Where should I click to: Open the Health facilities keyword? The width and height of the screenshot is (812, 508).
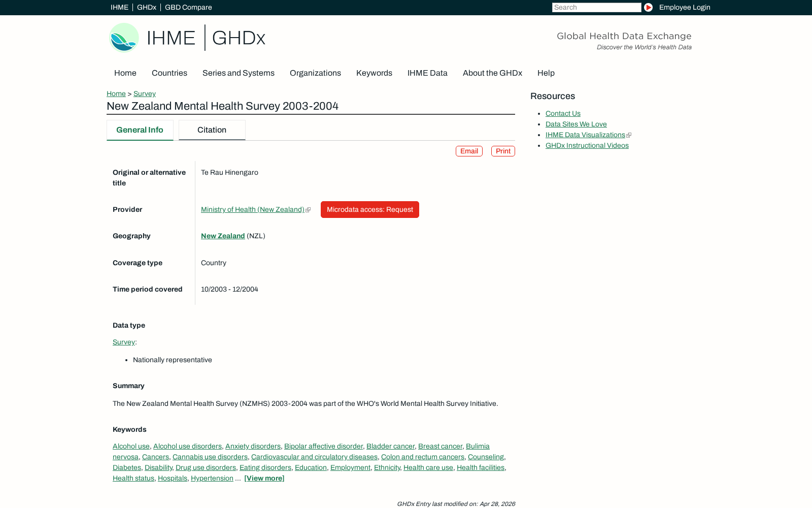click(481, 467)
